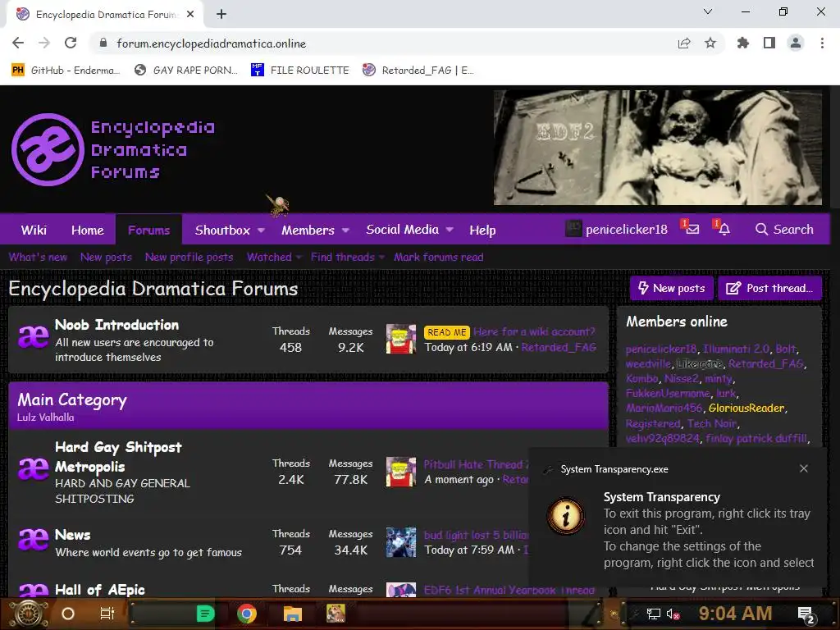Image resolution: width=840 pixels, height=630 pixels.
Task: Open Chrome's tab search chevron
Action: coord(708,11)
